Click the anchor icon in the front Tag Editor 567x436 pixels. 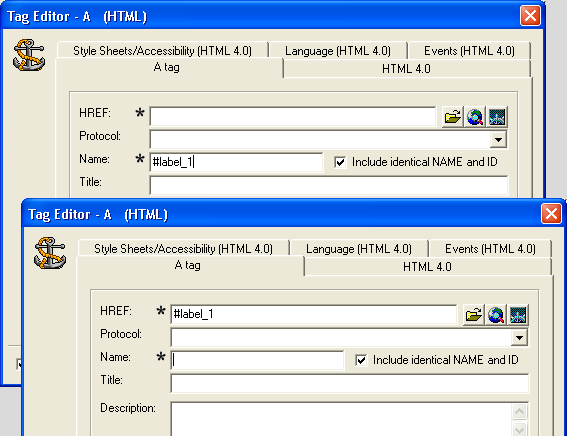(x=50, y=253)
